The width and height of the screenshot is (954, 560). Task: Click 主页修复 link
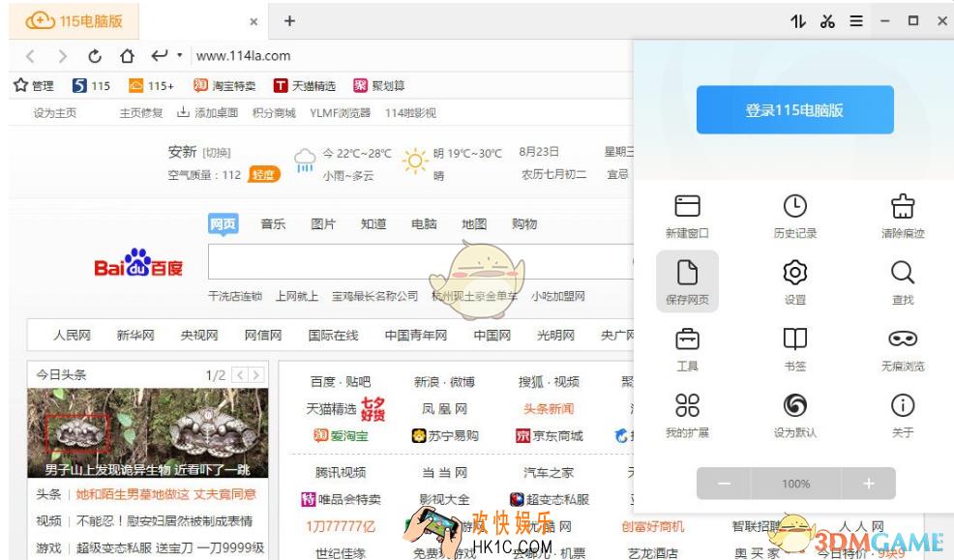click(141, 113)
